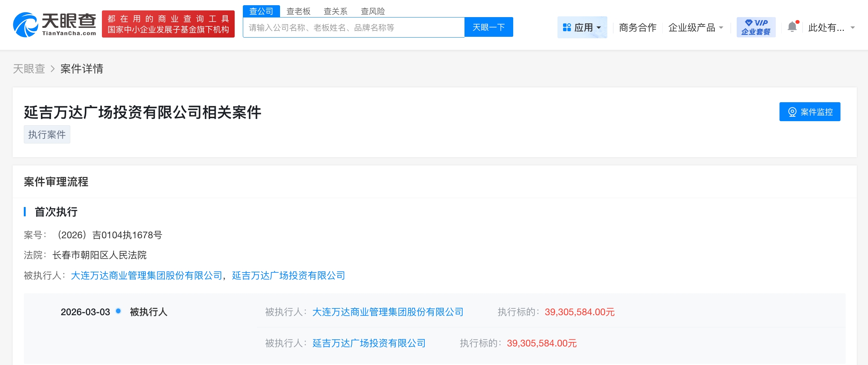The image size is (868, 365).
Task: Expand the 企业级产品 dropdown
Action: click(x=696, y=27)
